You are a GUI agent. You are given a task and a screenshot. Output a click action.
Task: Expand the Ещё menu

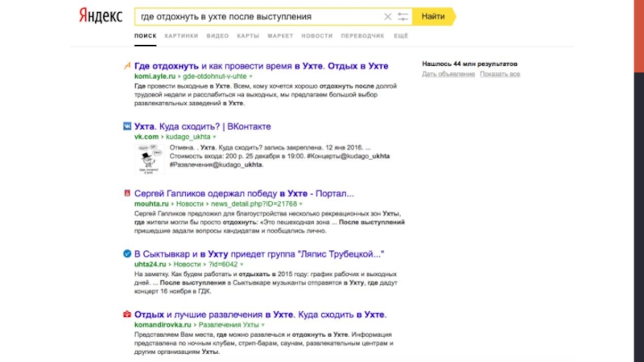[401, 36]
